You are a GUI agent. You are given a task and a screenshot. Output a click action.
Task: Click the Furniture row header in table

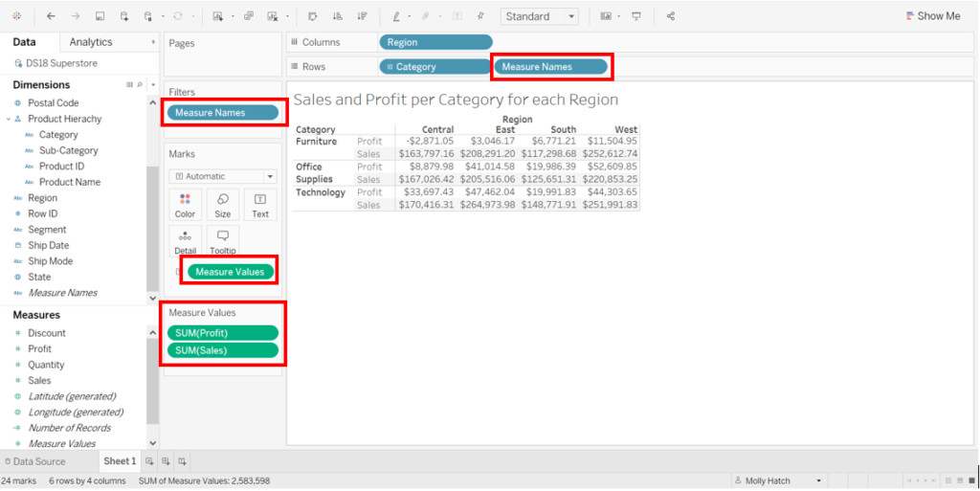(316, 142)
